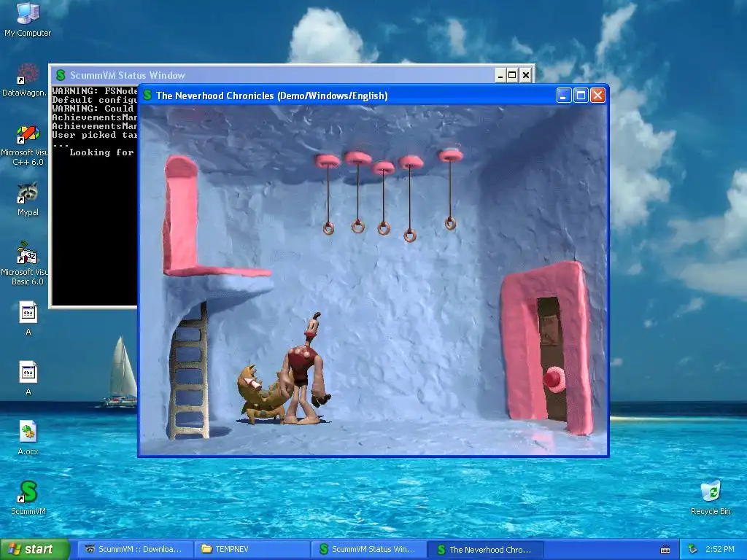
Task: Click The Neverhood Chronicles title bar text
Action: click(272, 96)
